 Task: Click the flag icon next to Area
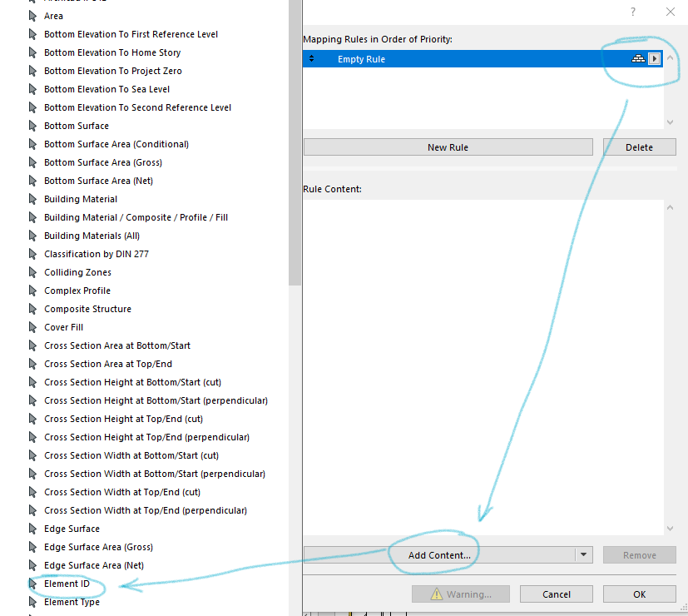30,16
